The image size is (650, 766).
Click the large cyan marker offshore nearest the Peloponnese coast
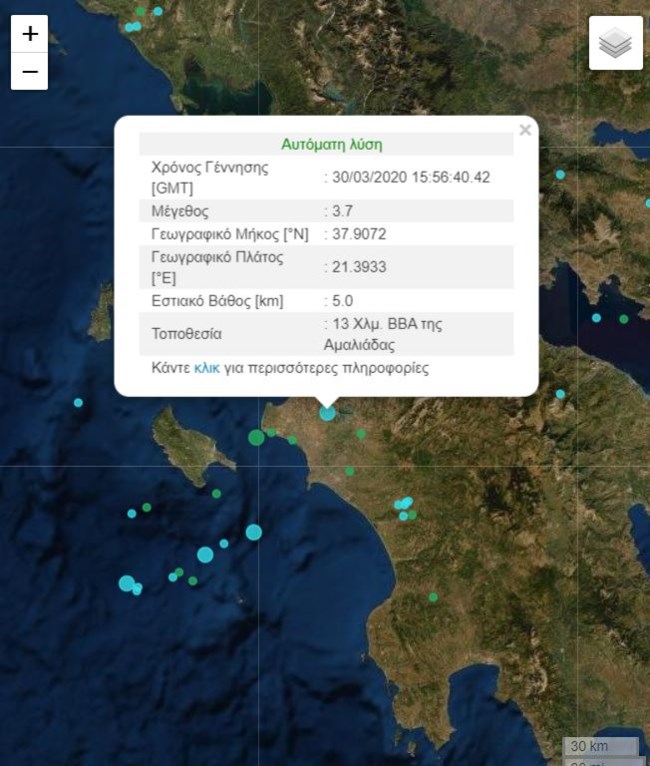coord(254,532)
